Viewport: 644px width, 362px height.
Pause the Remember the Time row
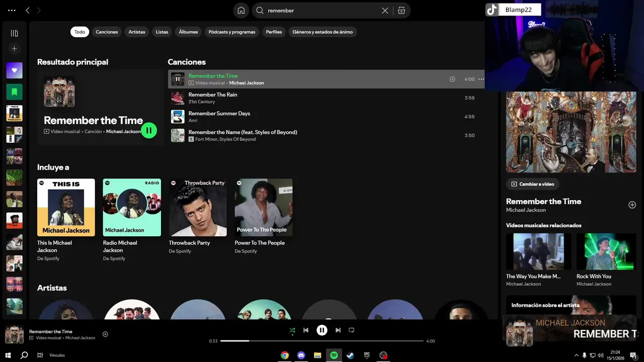178,79
